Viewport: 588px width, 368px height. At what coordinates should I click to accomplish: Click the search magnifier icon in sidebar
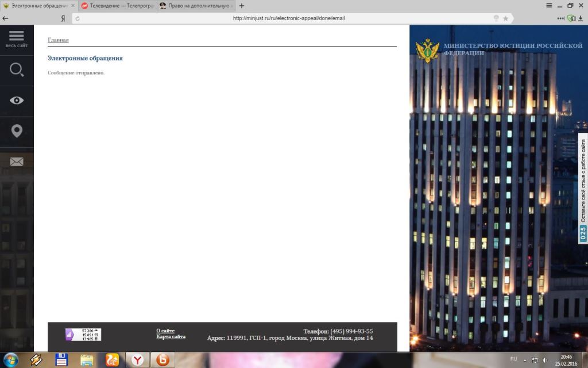(x=17, y=70)
